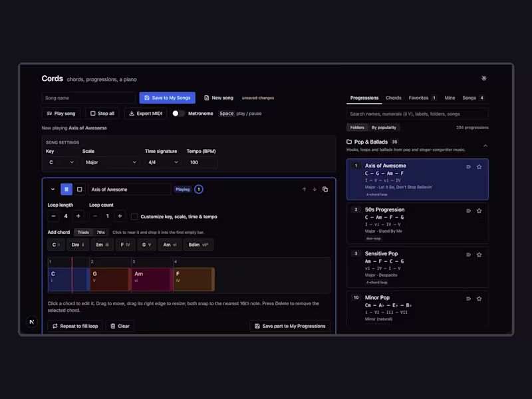This screenshot has height=399, width=532.
Task: Click Stop all
Action: (102, 113)
